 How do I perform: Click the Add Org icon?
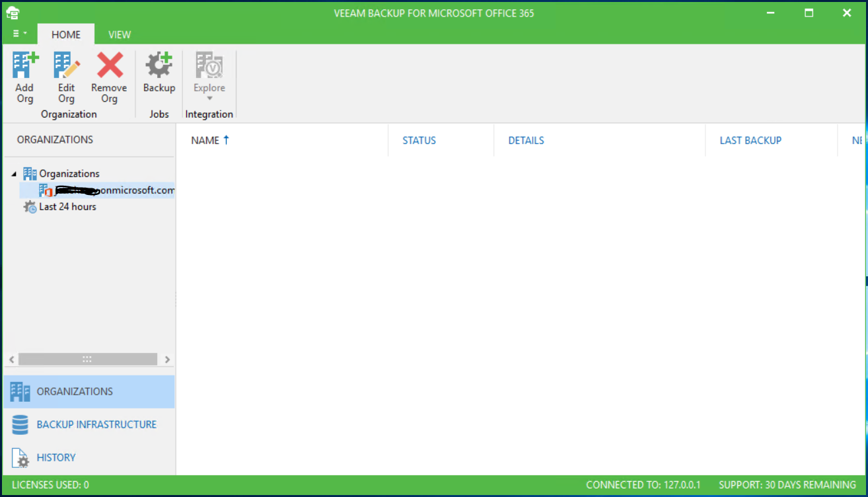(x=25, y=66)
